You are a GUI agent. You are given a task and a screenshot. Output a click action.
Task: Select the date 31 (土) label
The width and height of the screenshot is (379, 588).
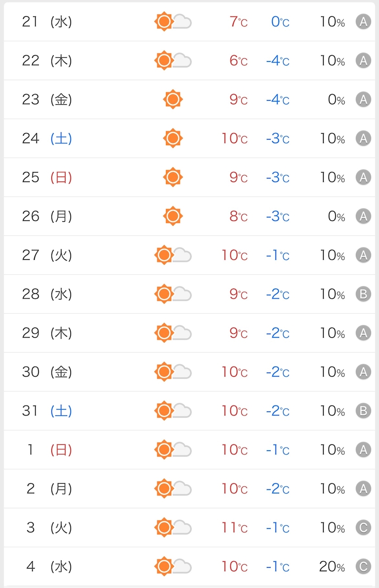pyautogui.click(x=47, y=411)
